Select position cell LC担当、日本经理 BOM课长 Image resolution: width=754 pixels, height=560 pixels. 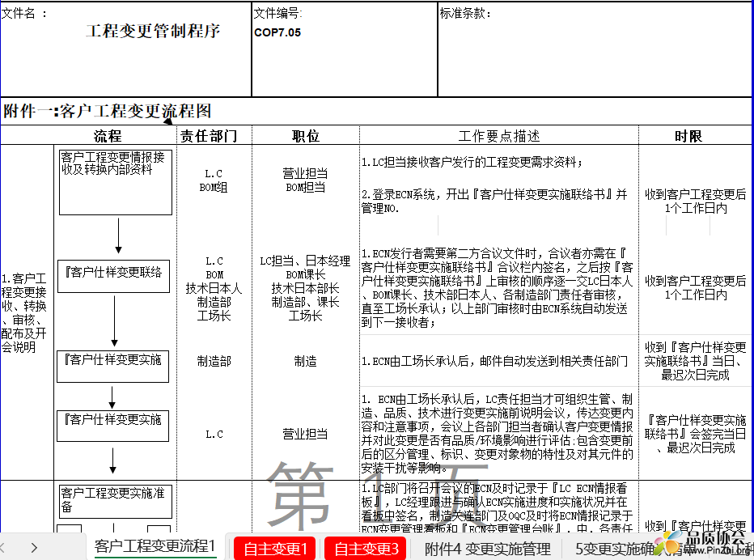(x=305, y=288)
